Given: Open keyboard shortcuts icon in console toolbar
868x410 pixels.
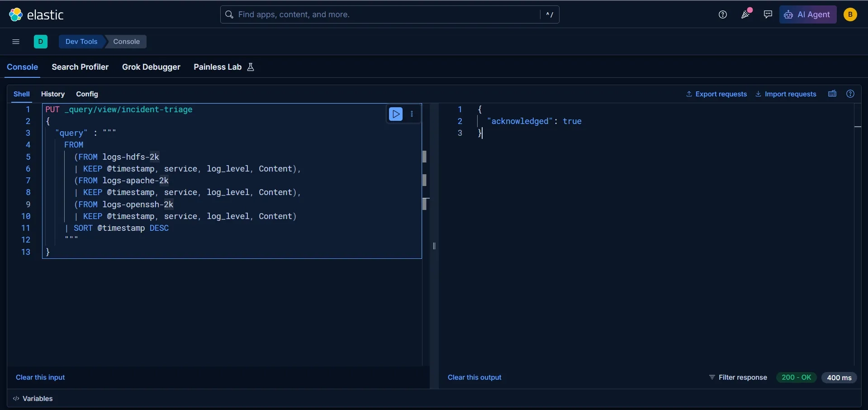Looking at the screenshot, I should tap(832, 94).
